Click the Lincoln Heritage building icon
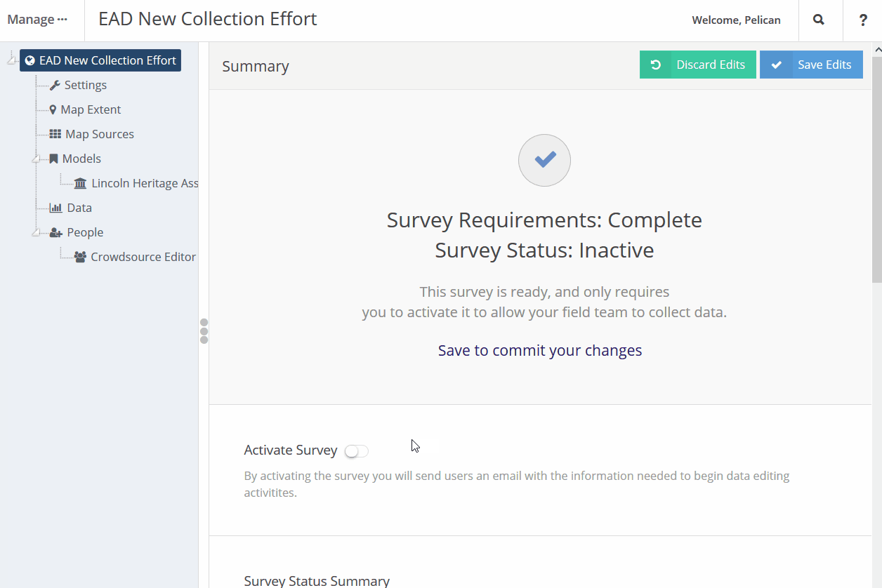Viewport: 882px width, 588px height. (80, 183)
